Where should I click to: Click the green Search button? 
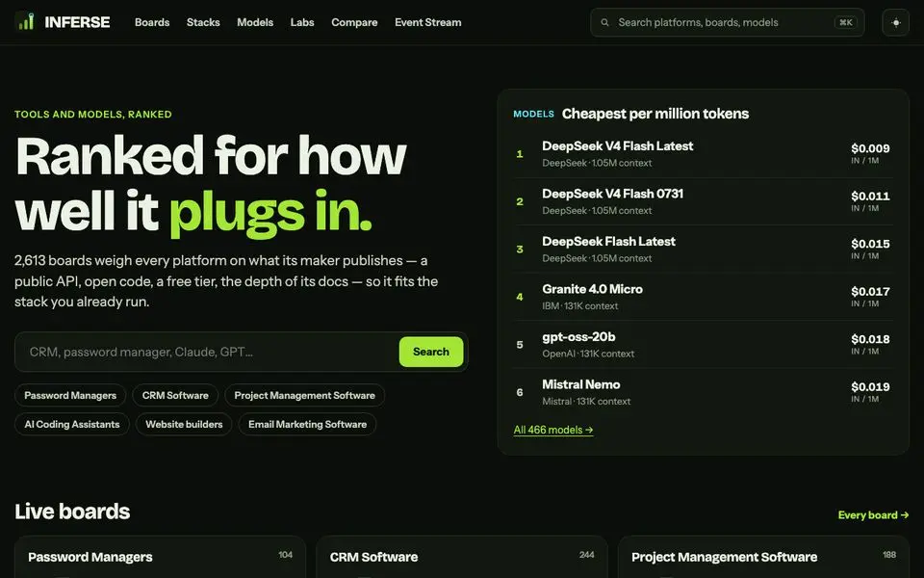(431, 352)
